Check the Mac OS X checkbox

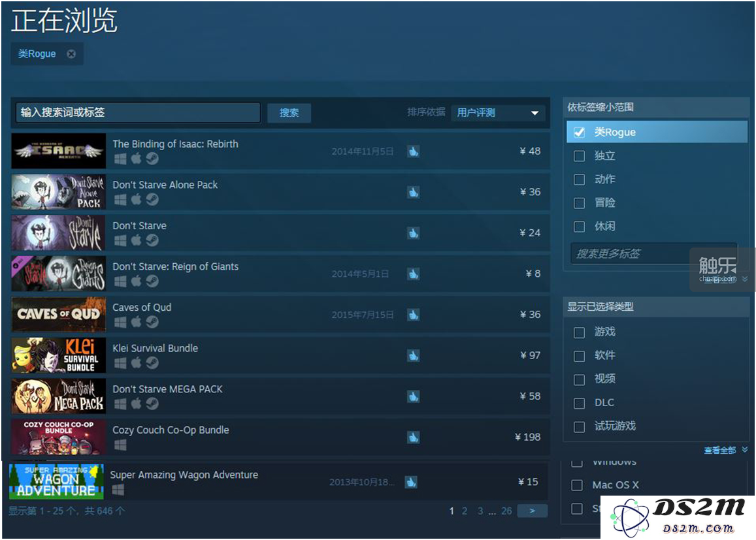[x=577, y=485]
